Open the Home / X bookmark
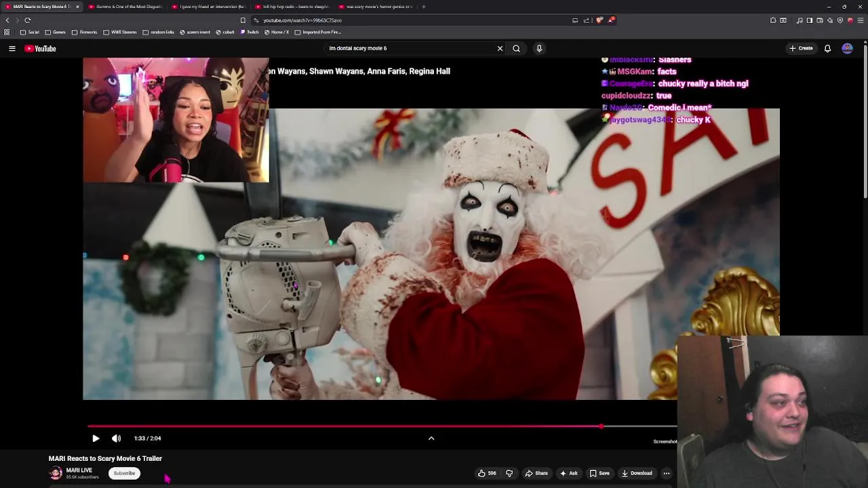Viewport: 868px width, 488px height. [x=277, y=32]
